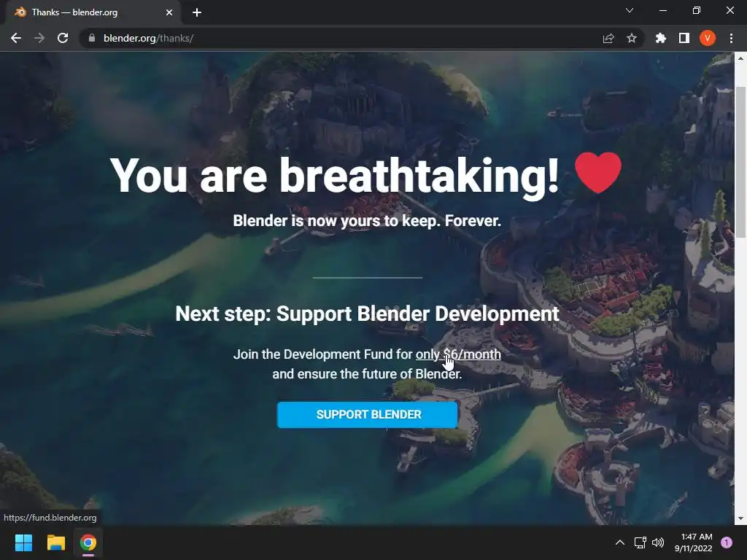
Task: Click the browser forward arrow
Action: click(39, 38)
